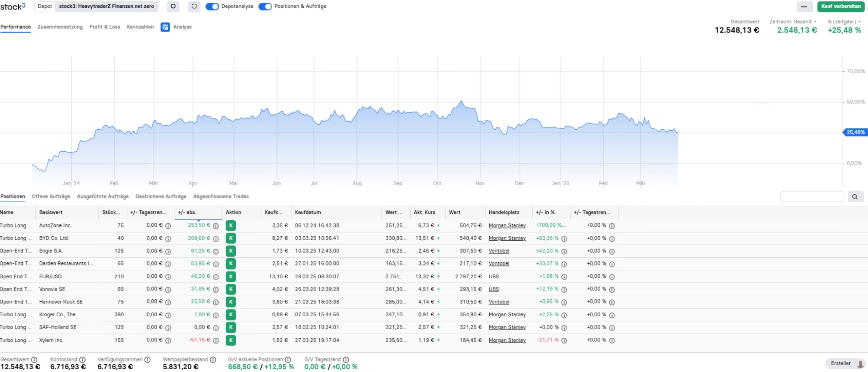Click info icon beside Wertpapierbestand
Image resolution: width=868 pixels, height=372 pixels.
pyautogui.click(x=213, y=360)
